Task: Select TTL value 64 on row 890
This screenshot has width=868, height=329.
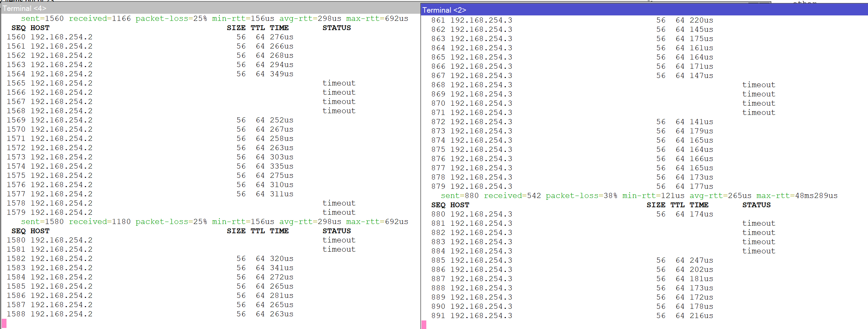Action: (680, 306)
